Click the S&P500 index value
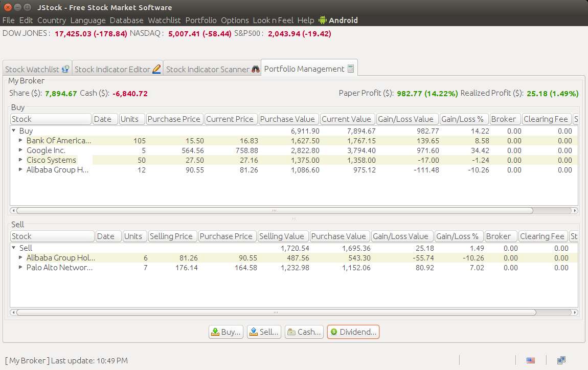Viewport: 588px width, 370px height. tap(299, 33)
